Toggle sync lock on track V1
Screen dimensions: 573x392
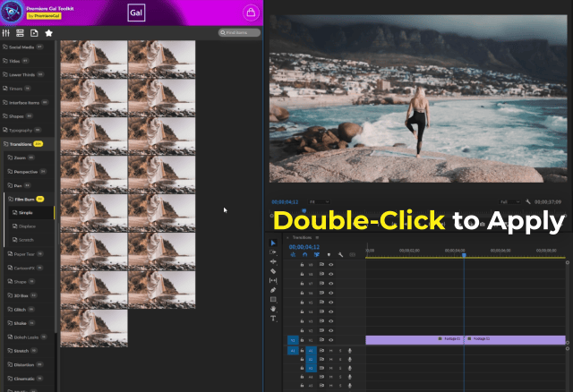click(321, 340)
